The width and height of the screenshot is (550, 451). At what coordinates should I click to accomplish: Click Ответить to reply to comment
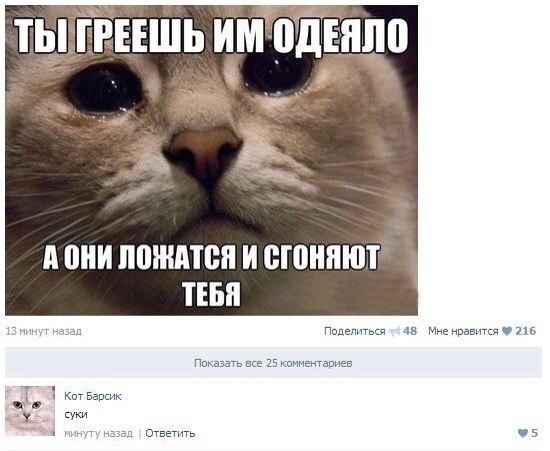pyautogui.click(x=170, y=433)
